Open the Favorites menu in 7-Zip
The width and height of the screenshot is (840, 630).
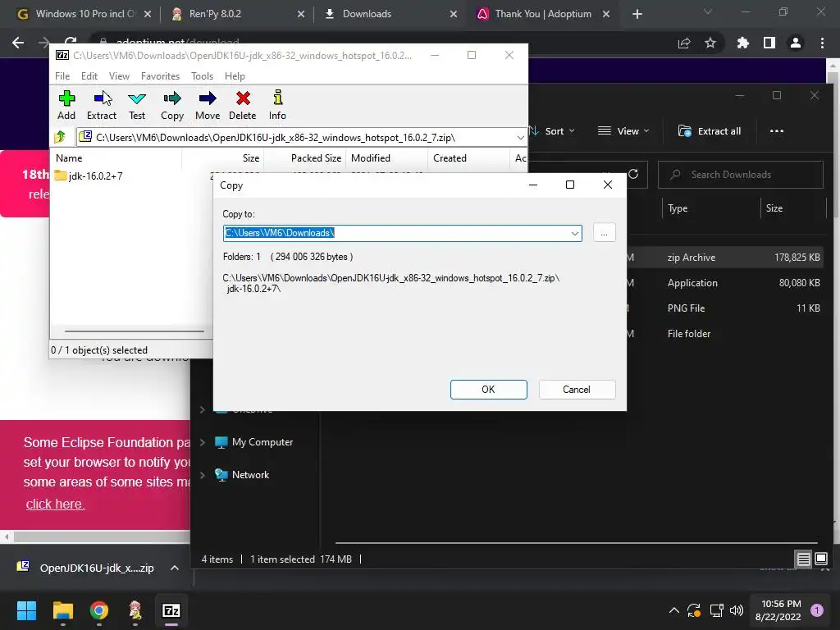click(x=160, y=76)
